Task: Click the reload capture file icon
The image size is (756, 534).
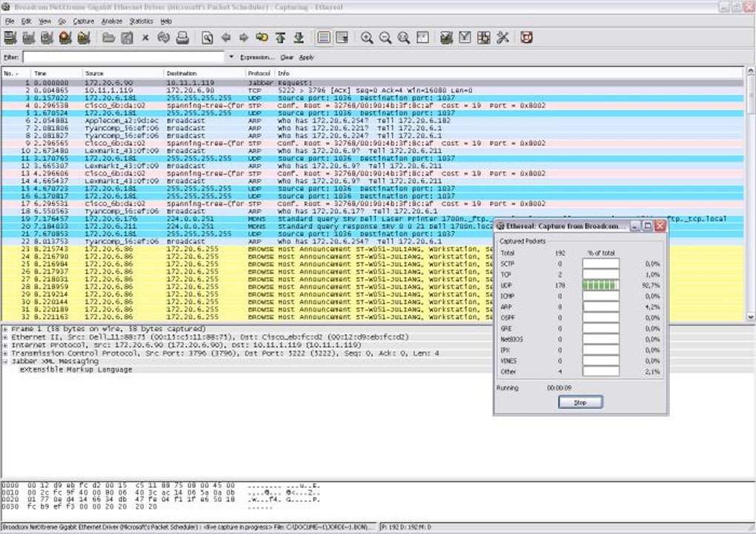Action: (164, 38)
